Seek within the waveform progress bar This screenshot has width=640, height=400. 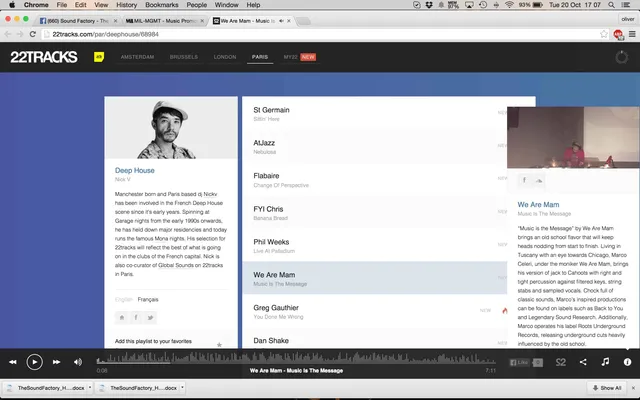[296, 359]
